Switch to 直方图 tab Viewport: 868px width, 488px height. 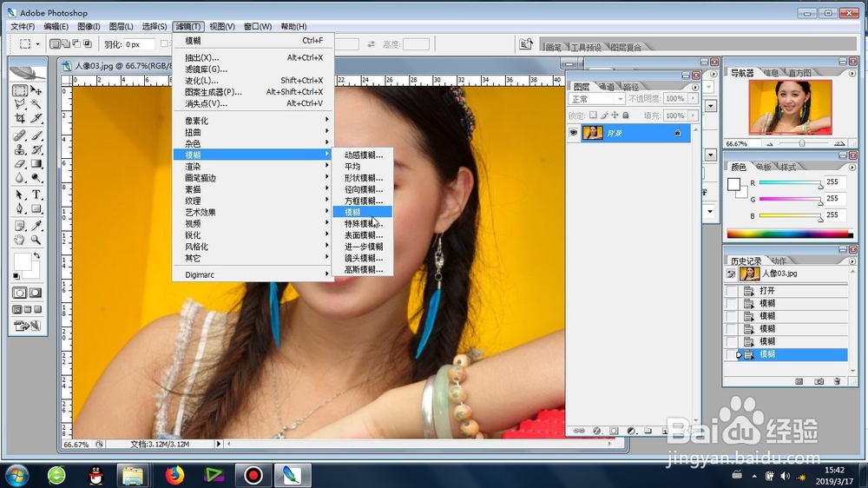799,73
